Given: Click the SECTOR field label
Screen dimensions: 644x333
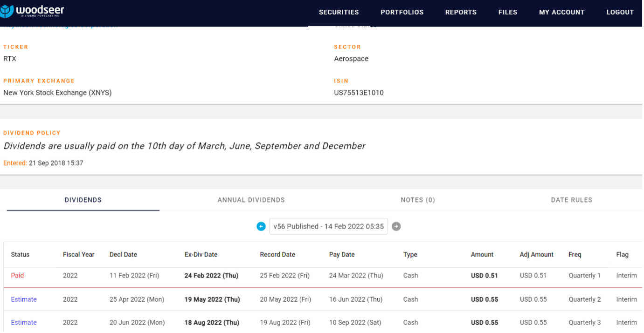Looking at the screenshot, I should click(x=347, y=47).
